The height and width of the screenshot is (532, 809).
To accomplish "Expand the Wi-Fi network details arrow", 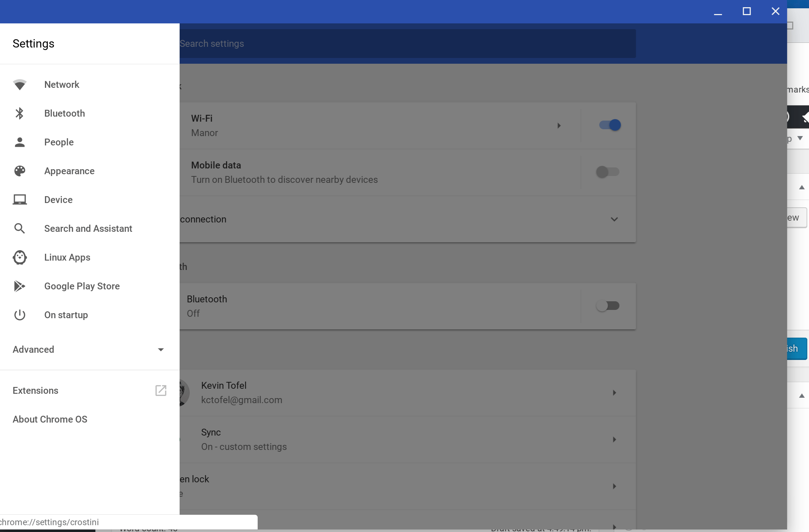I will pos(558,125).
